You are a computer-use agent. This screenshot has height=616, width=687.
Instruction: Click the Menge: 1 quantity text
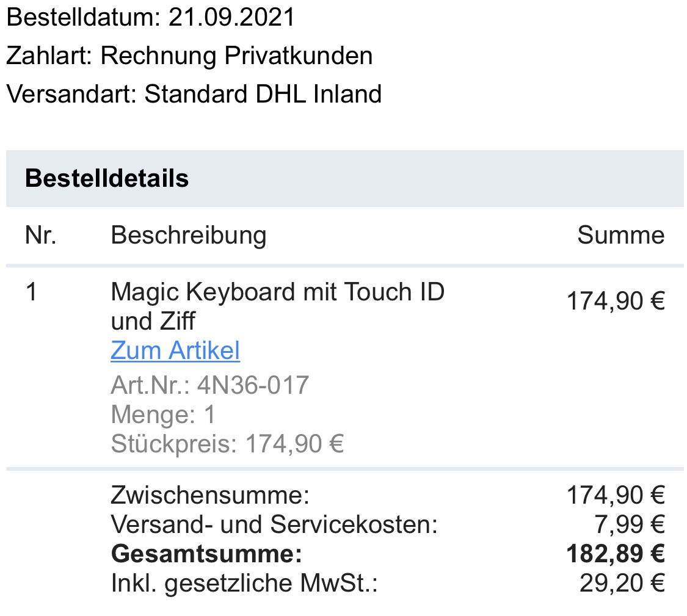(163, 415)
